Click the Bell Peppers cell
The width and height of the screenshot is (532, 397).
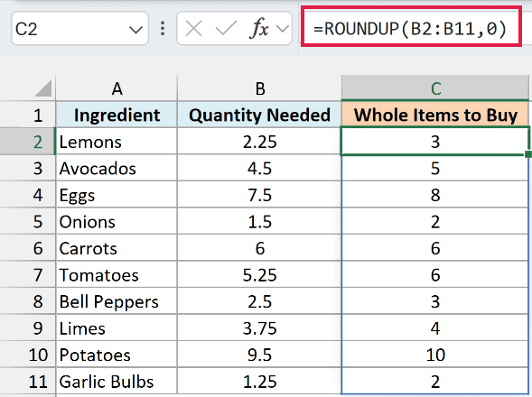click(x=117, y=301)
